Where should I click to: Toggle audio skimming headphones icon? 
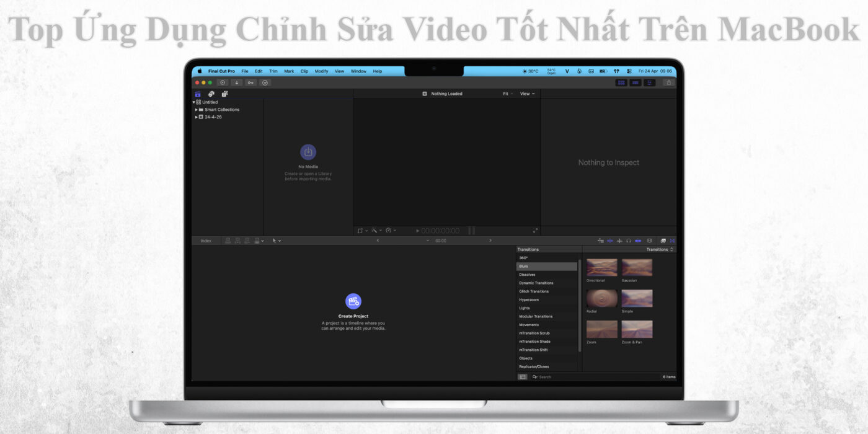pos(628,241)
